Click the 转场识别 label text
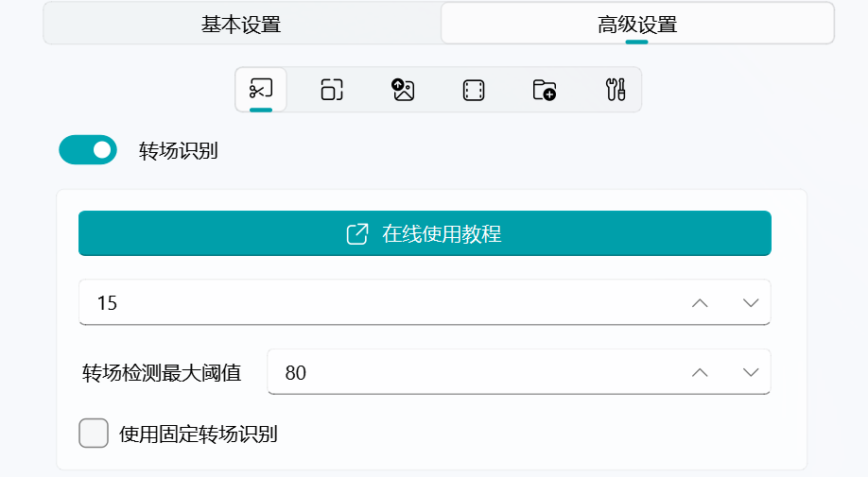Screen dimensions: 868x477 coord(179,150)
